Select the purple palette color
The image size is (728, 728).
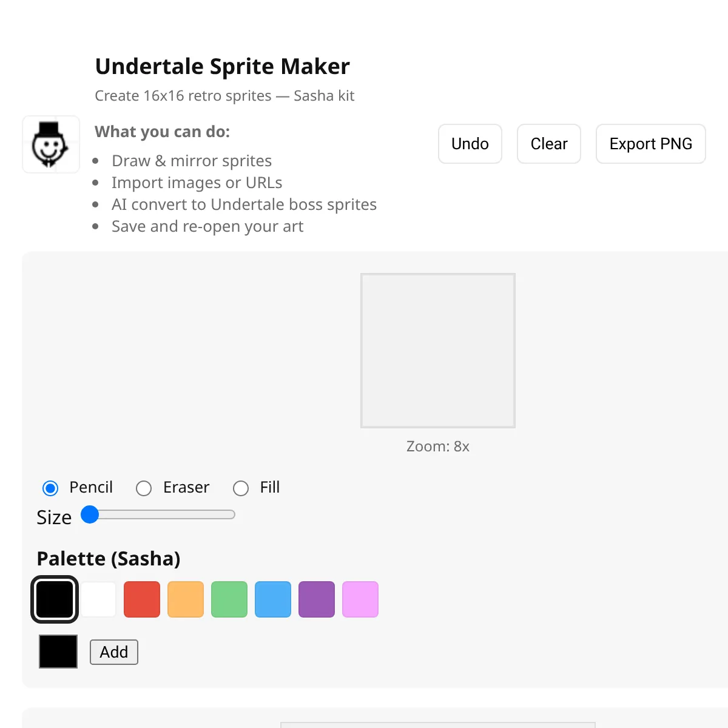317,599
